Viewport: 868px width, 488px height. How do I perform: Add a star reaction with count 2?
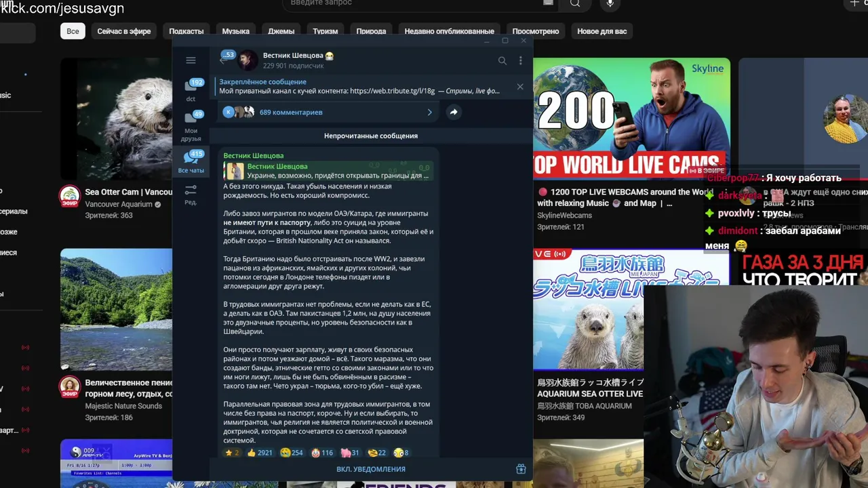(x=232, y=453)
